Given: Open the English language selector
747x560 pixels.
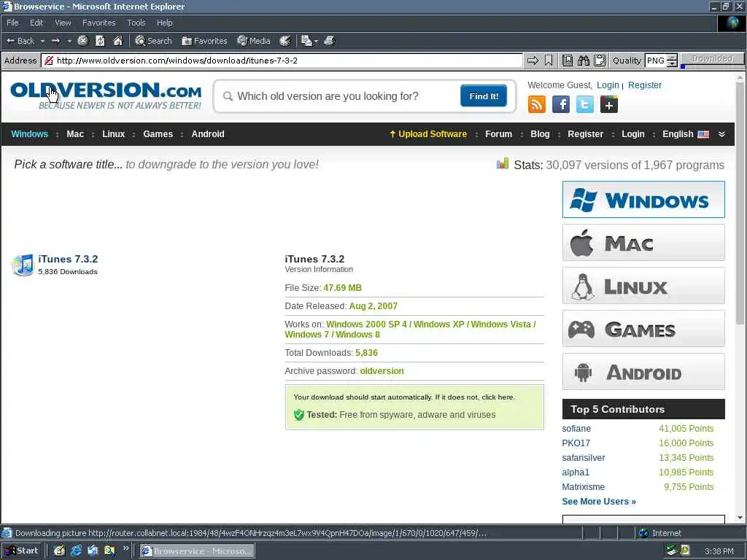Looking at the screenshot, I should pos(685,134).
